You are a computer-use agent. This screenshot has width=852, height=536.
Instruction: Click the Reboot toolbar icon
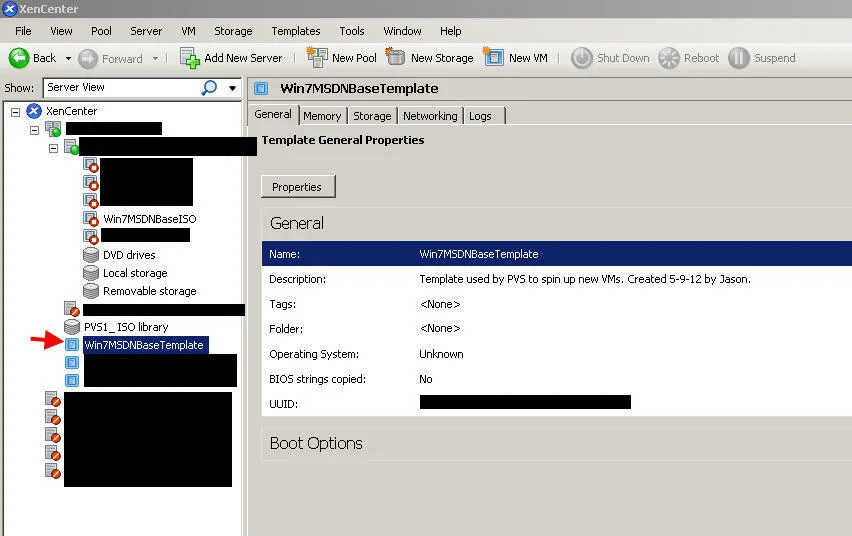tap(669, 58)
